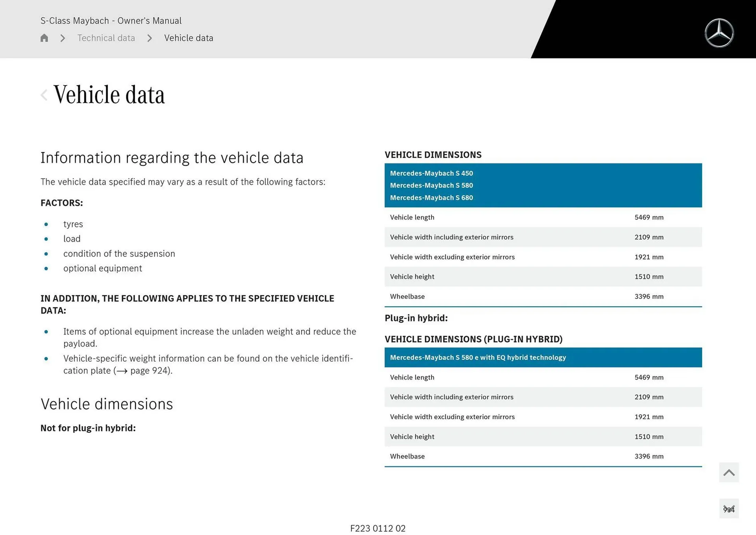Click the chevron between Technical data and Vehicle data
The image size is (756, 535).
tap(150, 38)
